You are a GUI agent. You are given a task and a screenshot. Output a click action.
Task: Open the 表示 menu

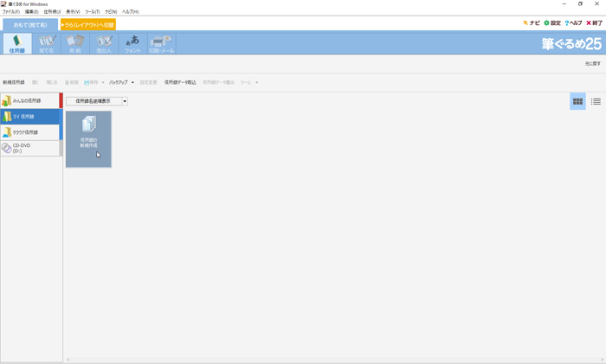[x=73, y=11]
